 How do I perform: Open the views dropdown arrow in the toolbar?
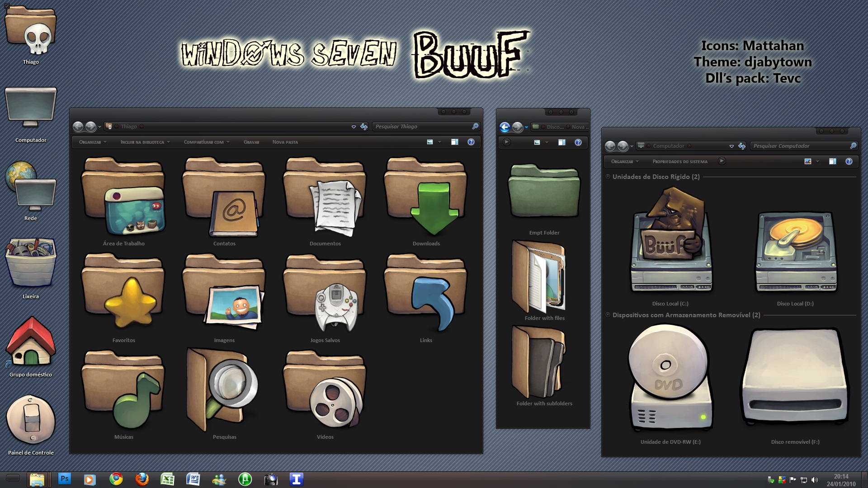(439, 142)
